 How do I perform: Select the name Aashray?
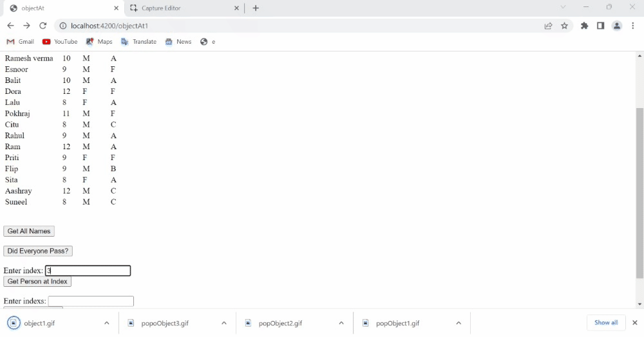(x=18, y=191)
